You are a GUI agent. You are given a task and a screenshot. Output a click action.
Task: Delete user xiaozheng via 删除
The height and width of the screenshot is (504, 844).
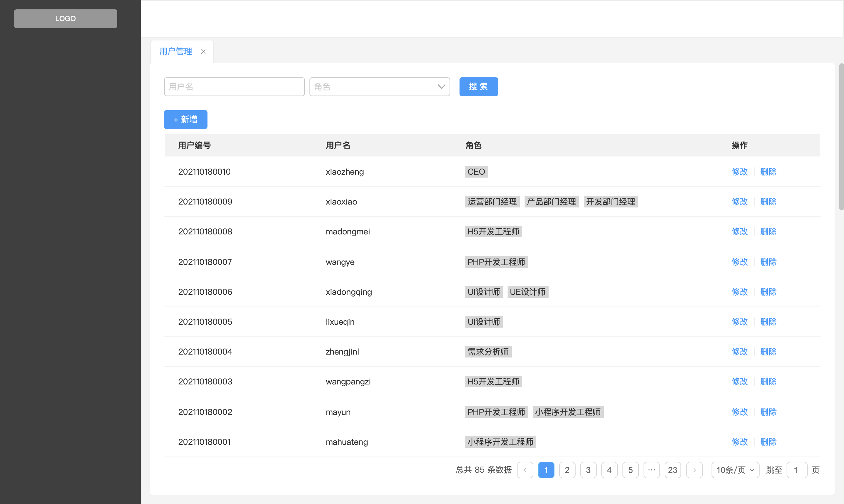768,171
